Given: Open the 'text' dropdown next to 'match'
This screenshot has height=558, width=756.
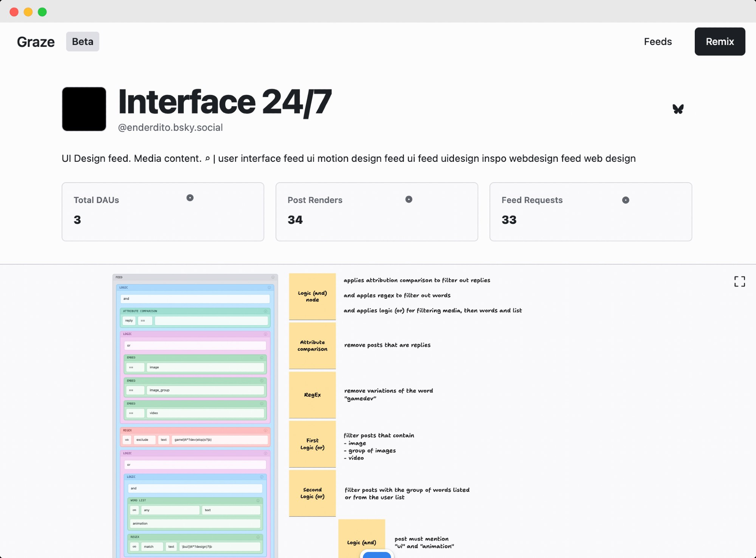Looking at the screenshot, I should pyautogui.click(x=171, y=547).
